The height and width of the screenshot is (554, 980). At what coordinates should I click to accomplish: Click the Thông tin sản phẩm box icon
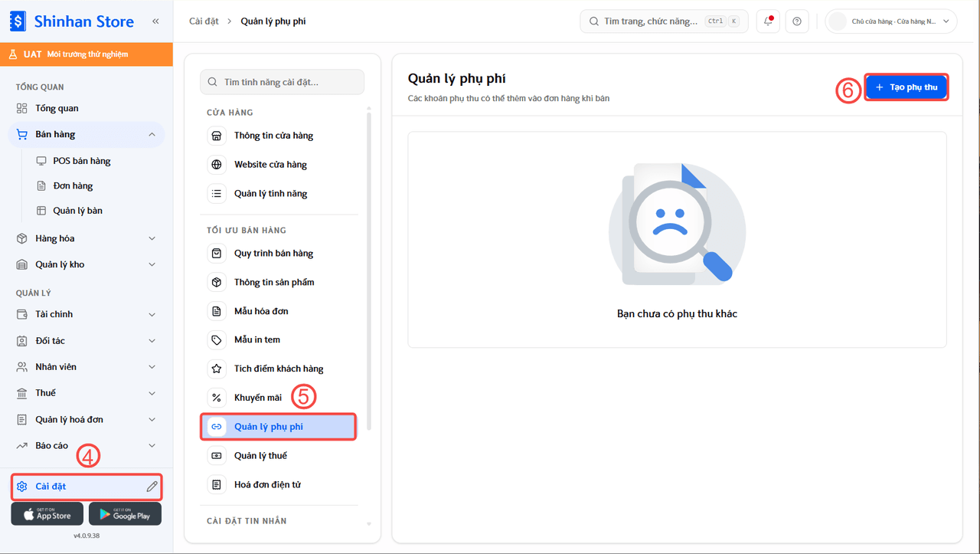(217, 282)
